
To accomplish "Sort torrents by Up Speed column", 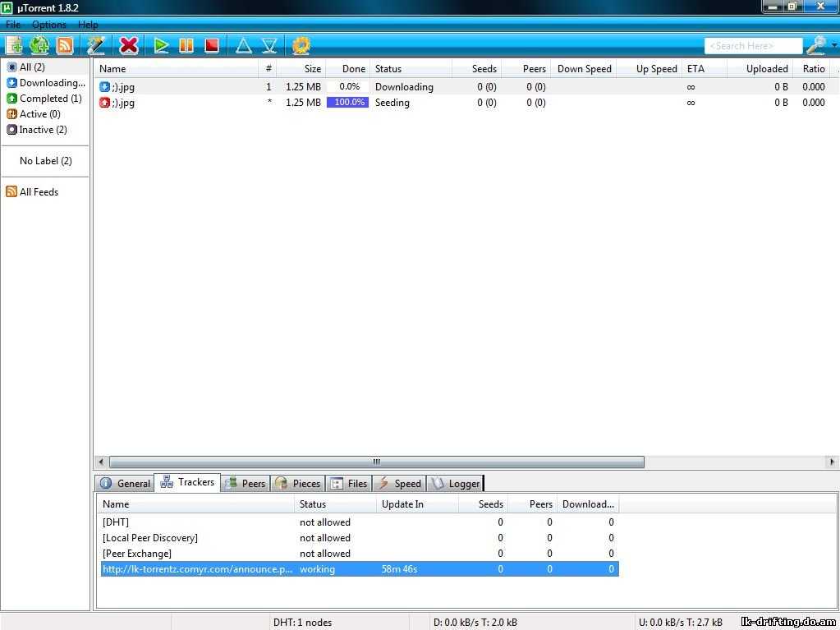I will tap(650, 68).
